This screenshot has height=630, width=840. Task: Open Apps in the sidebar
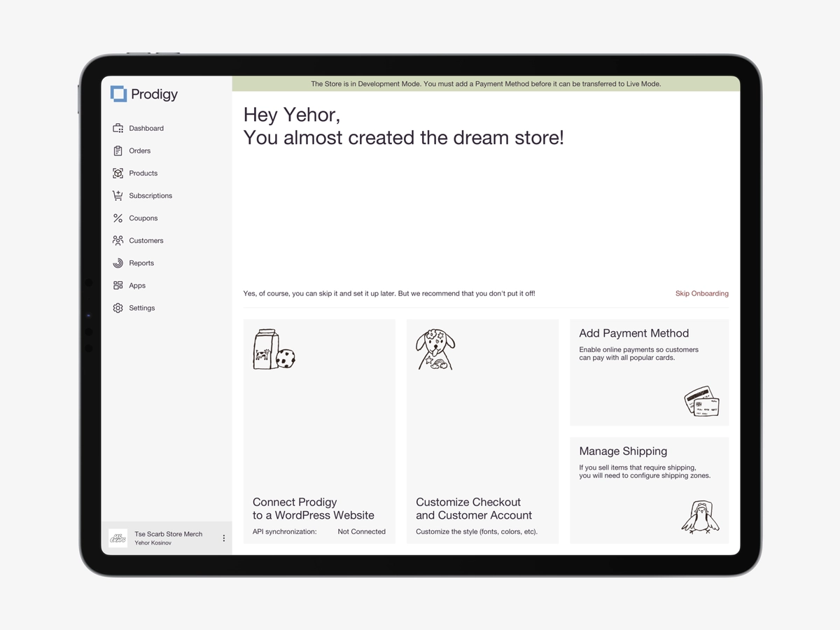[x=137, y=285]
